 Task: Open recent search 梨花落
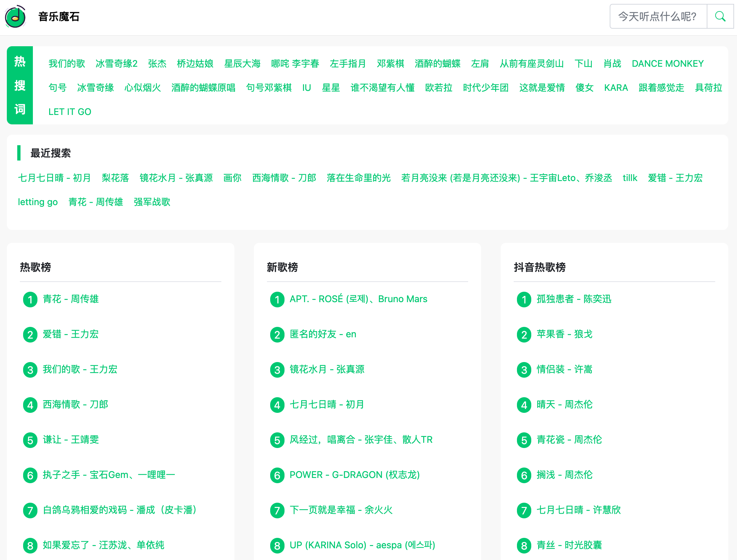[115, 178]
